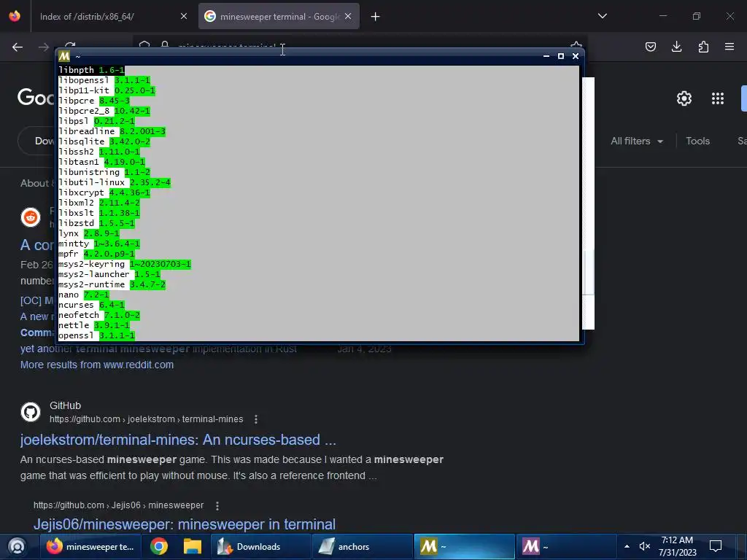Save page to Pocket

[651, 47]
